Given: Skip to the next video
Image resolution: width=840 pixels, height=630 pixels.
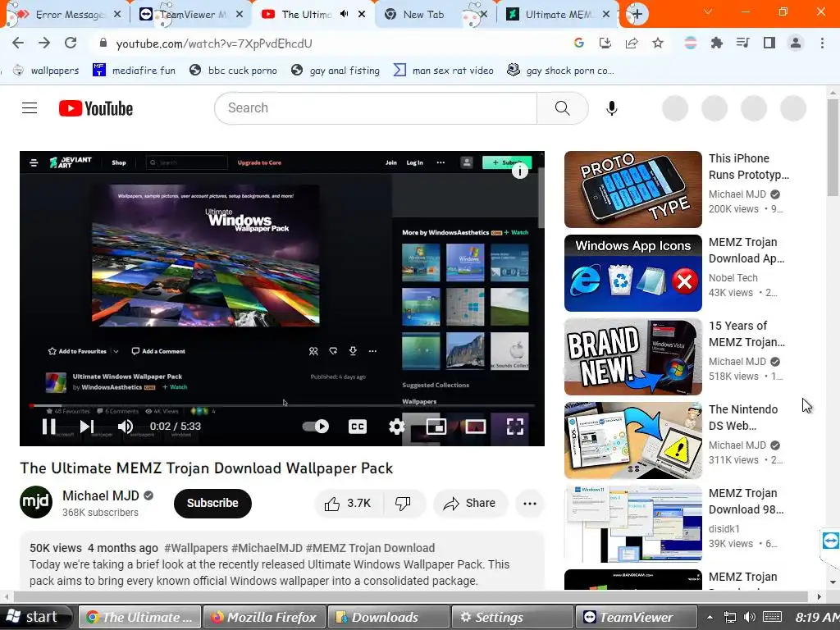Looking at the screenshot, I should click(87, 427).
